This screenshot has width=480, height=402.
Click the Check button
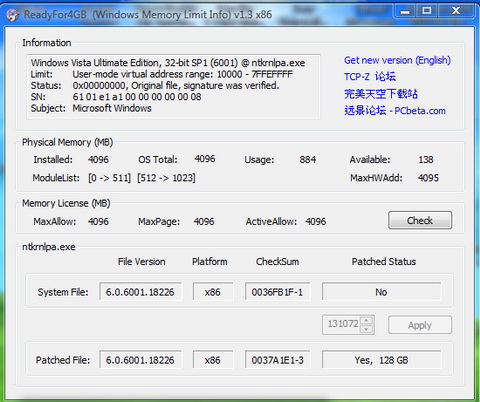coord(420,220)
